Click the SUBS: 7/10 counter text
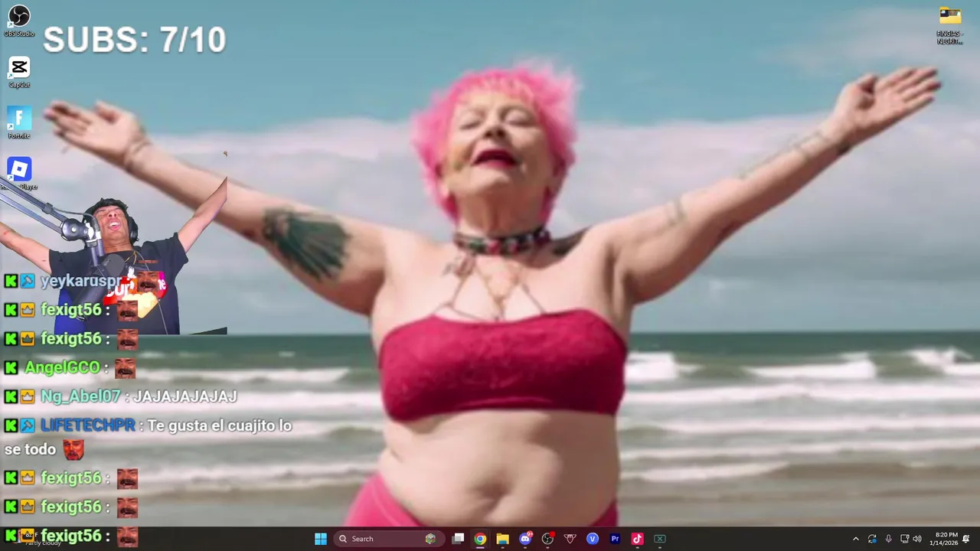This screenshot has width=980, height=551. [134, 40]
